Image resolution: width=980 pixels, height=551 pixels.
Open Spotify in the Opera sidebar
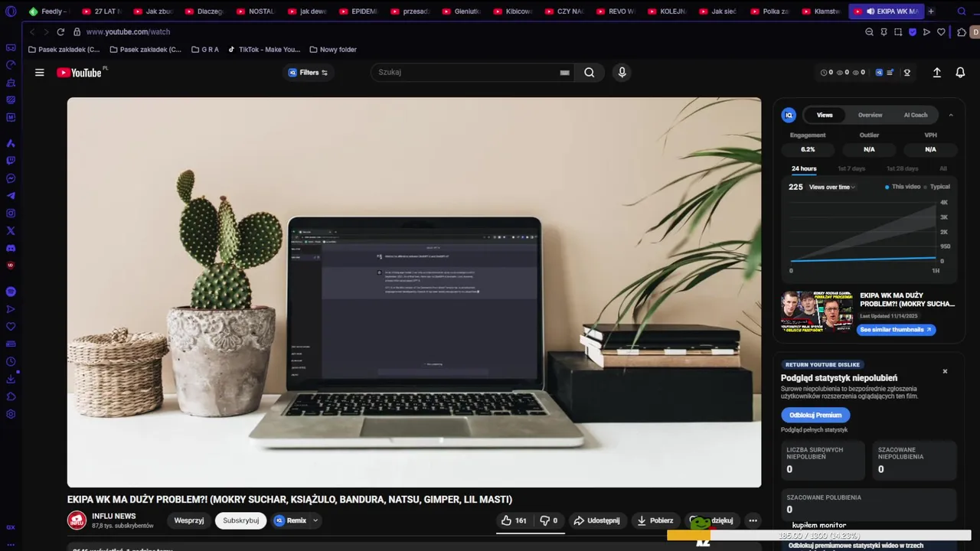click(x=11, y=292)
